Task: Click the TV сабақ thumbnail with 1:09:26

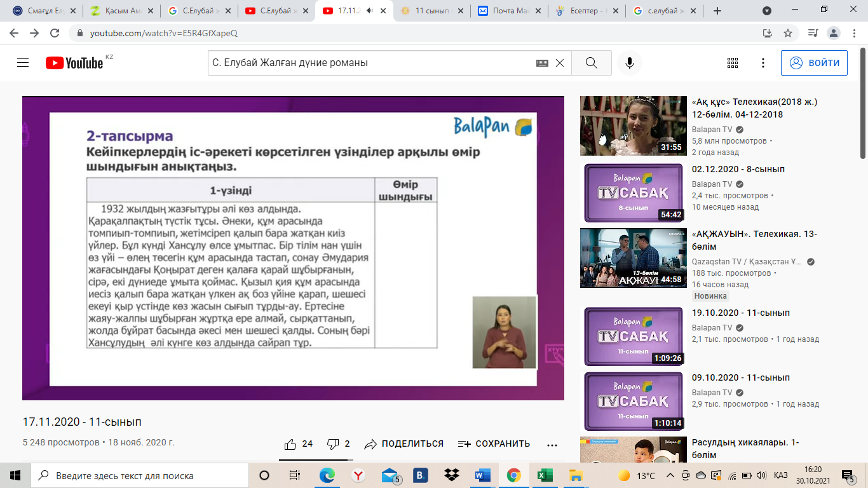Action: [634, 335]
